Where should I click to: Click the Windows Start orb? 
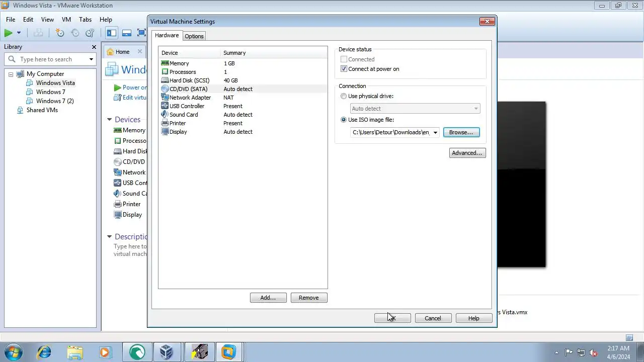[13, 352]
